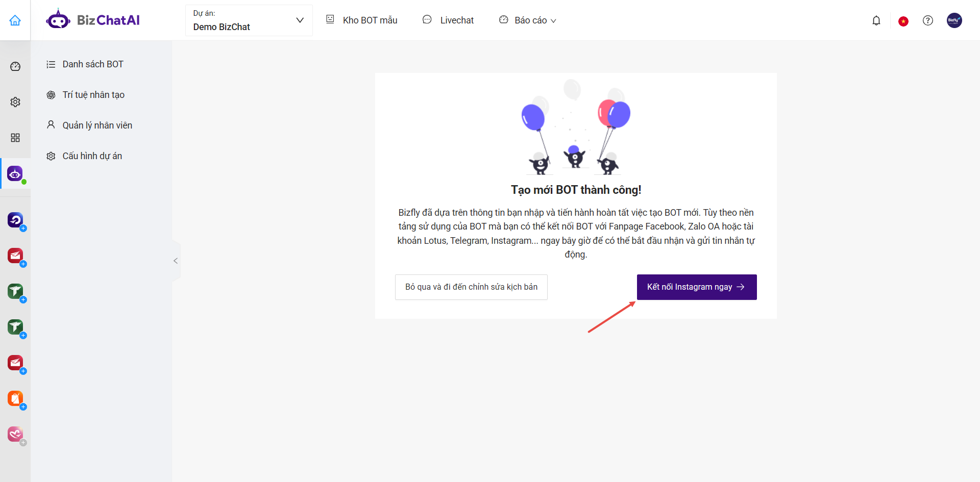
Task: Open the apps grid icon in sidebar
Action: pos(15,138)
